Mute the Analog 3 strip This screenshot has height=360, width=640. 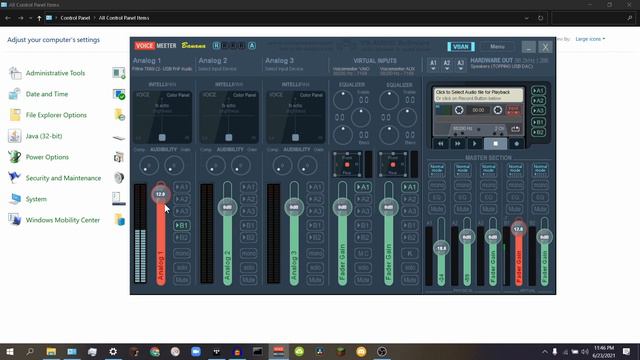[315, 280]
